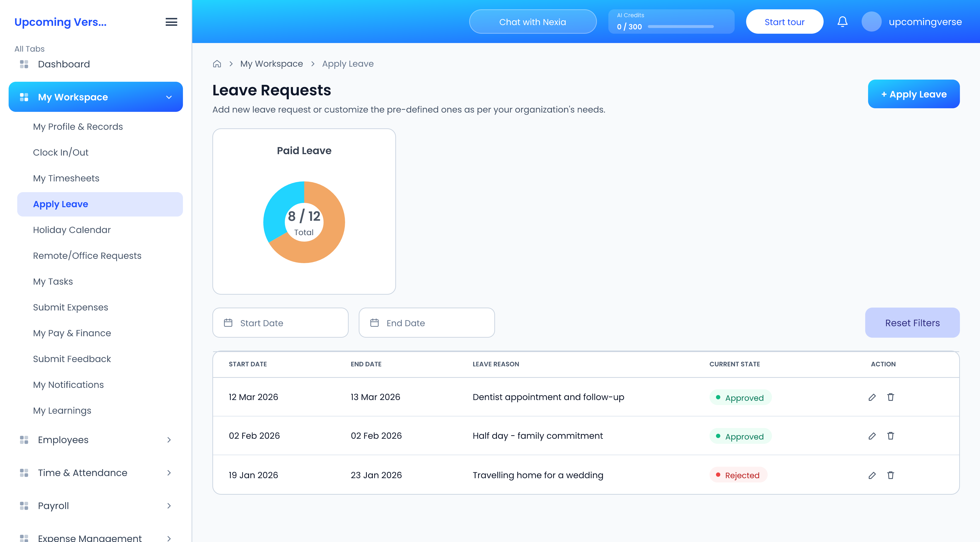Open Submit Feedback
This screenshot has width=980, height=542.
[x=72, y=359]
